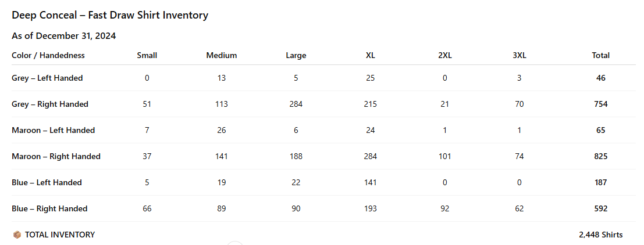Select the Maroon – Left Handed row label
The image size is (644, 245).
53,131
